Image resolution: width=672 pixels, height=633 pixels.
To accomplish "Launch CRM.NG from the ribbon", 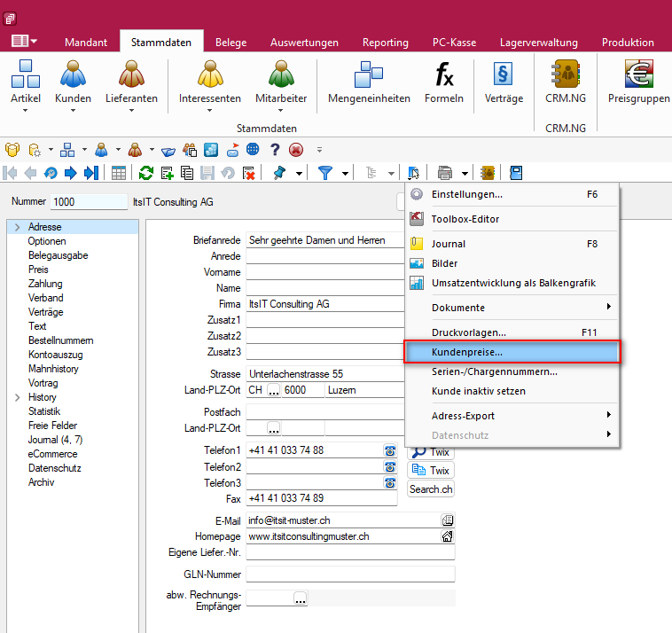I will [x=566, y=82].
